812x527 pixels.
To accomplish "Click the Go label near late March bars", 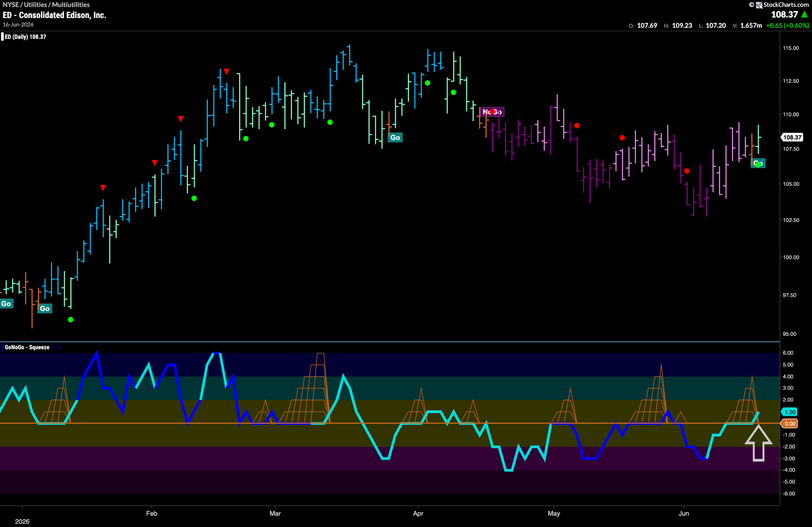I will pyautogui.click(x=395, y=138).
